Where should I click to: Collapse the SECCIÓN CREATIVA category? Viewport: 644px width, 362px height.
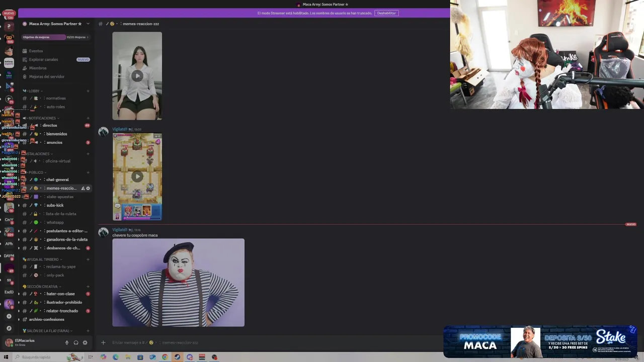click(x=41, y=287)
